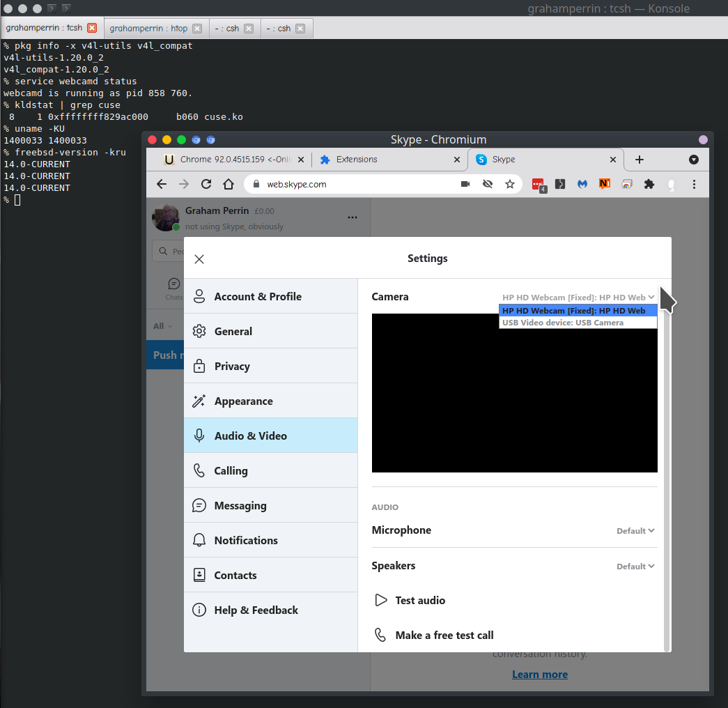Close the Settings dialog with X
Image resolution: width=728 pixels, height=708 pixels.
point(199,259)
